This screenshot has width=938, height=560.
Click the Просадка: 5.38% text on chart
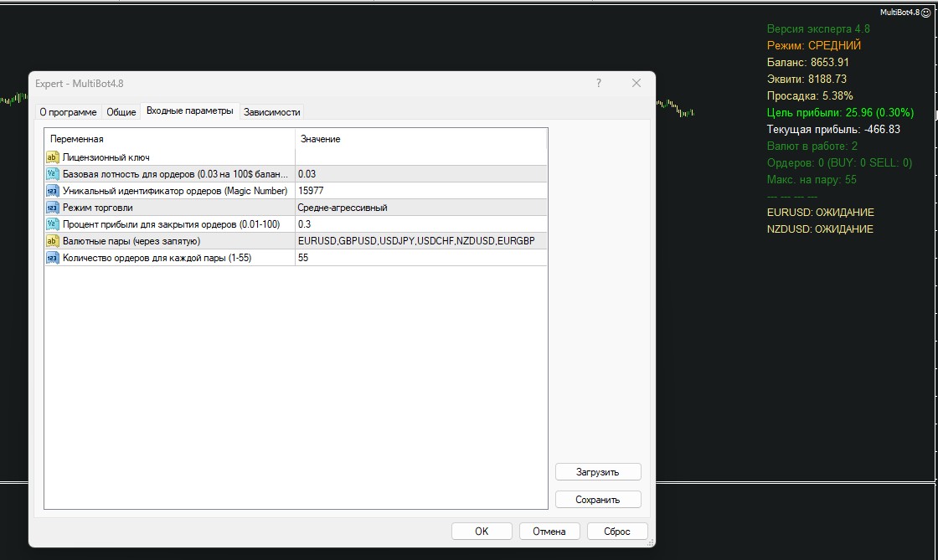810,95
